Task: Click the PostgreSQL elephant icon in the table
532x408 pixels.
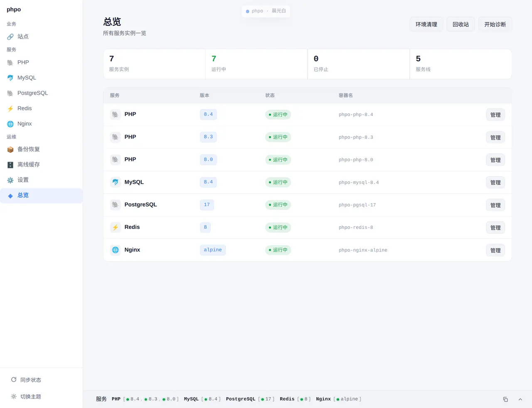Action: 115,205
